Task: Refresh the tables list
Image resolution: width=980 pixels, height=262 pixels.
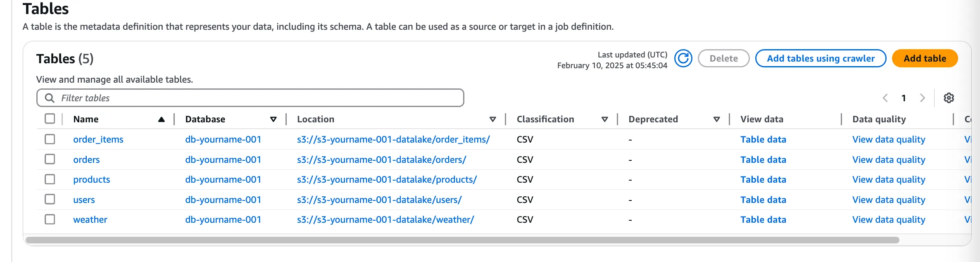Action: click(683, 58)
